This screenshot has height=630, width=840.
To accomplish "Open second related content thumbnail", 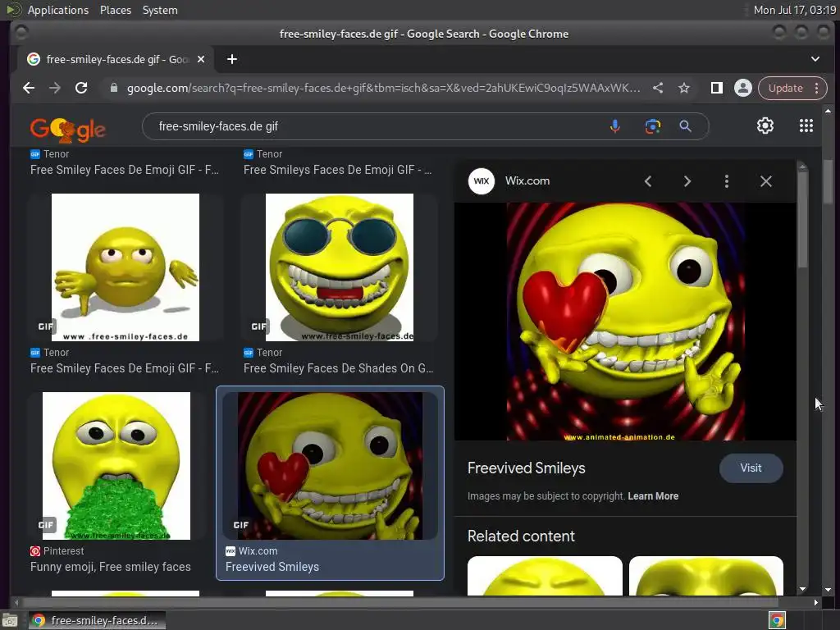I will point(706,576).
